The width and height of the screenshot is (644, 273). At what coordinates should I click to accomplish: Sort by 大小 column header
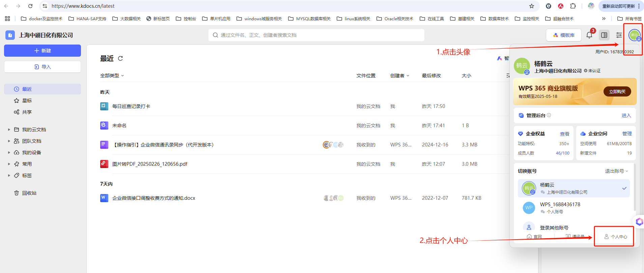click(x=467, y=76)
